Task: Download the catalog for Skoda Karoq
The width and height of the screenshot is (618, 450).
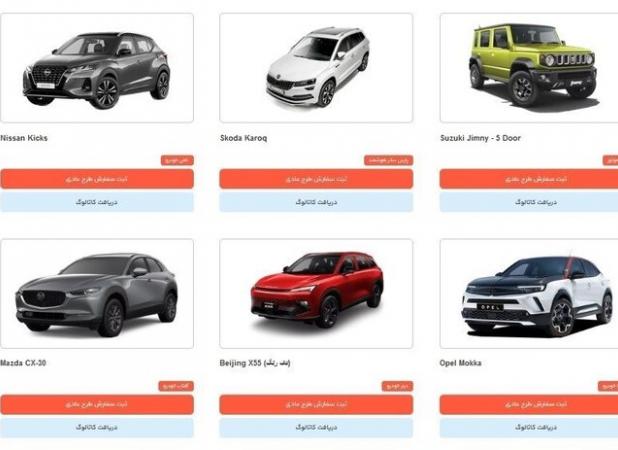Action: point(316,202)
